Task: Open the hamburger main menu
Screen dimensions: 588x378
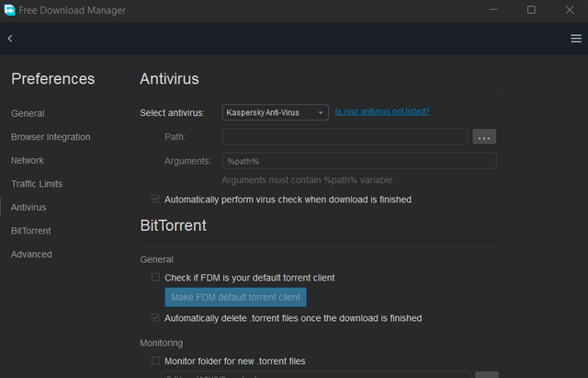Action: pyautogui.click(x=576, y=39)
